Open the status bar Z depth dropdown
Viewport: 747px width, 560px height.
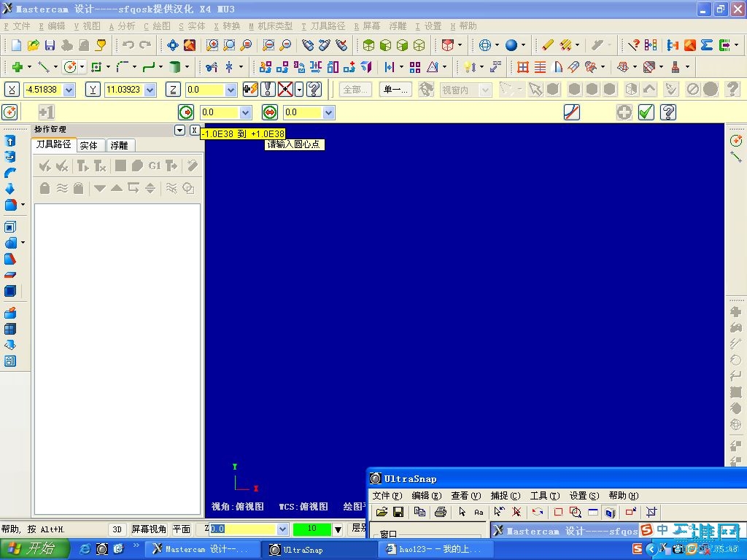(282, 529)
